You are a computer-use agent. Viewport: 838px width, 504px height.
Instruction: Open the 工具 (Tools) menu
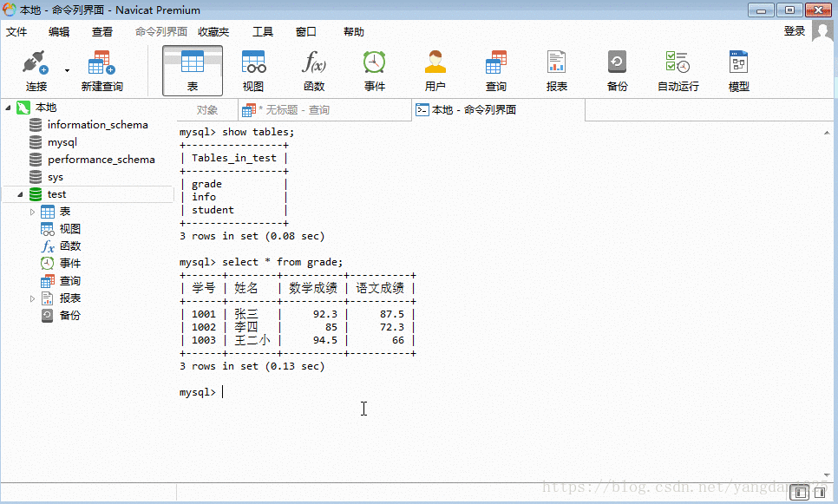pyautogui.click(x=262, y=31)
